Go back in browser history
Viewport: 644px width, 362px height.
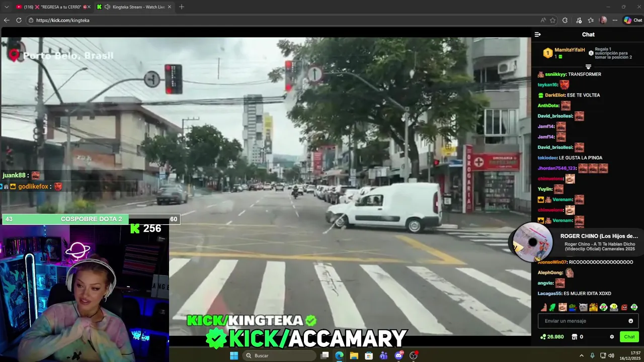pyautogui.click(x=7, y=20)
